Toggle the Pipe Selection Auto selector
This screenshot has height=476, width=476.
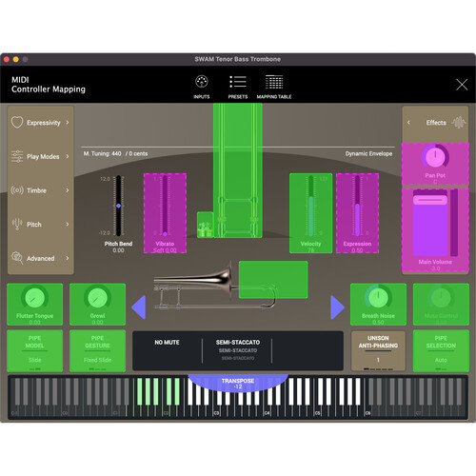(x=441, y=351)
